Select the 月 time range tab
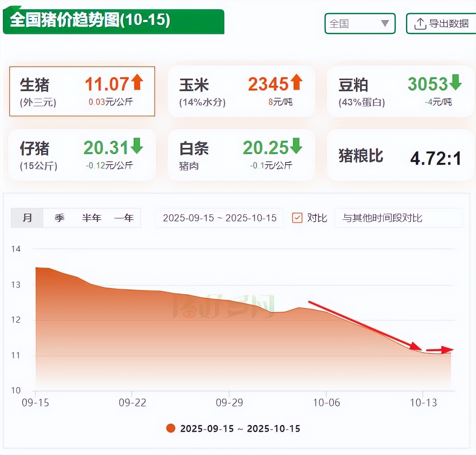476x455 pixels. click(27, 218)
